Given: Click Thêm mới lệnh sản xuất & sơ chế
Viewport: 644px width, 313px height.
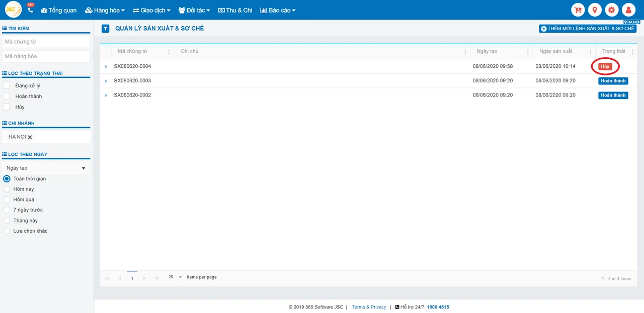Looking at the screenshot, I should pyautogui.click(x=588, y=29).
